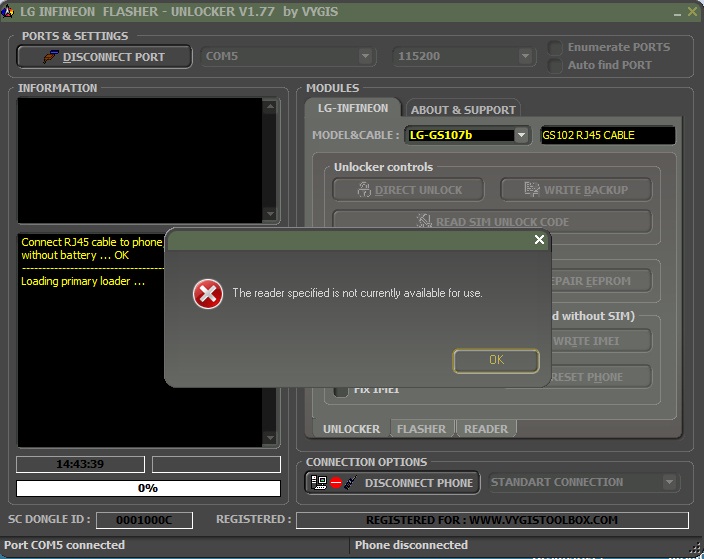The height and width of the screenshot is (559, 704).
Task: Click the red error icon in dialog
Action: point(207,294)
